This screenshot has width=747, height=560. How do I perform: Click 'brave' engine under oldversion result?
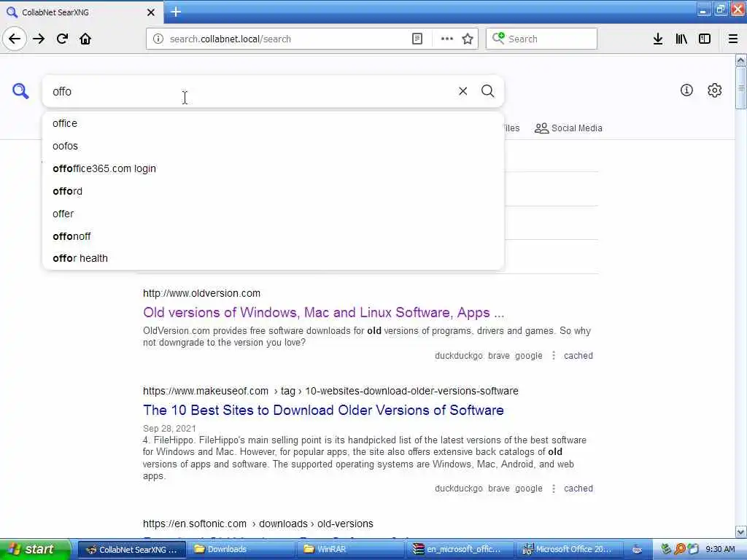point(499,356)
